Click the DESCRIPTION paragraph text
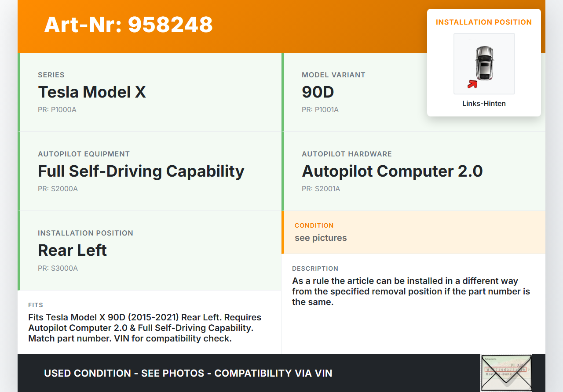The width and height of the screenshot is (563, 392). 411,291
